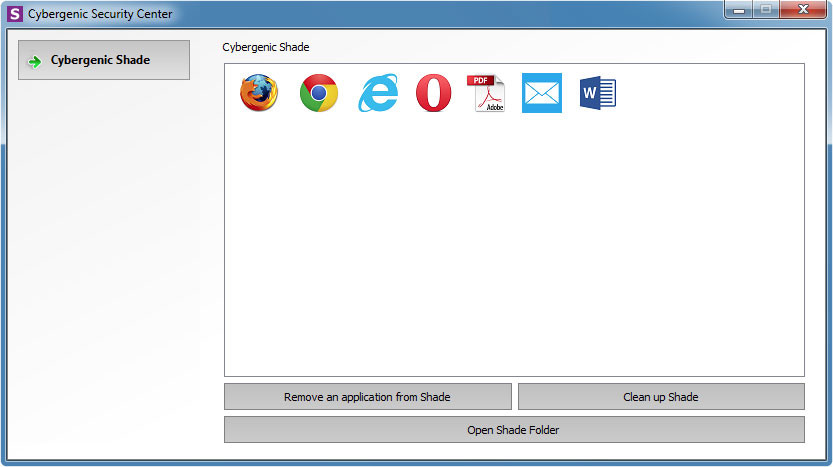The height and width of the screenshot is (467, 833).
Task: Click the purple S app icon in title bar
Action: 15,14
